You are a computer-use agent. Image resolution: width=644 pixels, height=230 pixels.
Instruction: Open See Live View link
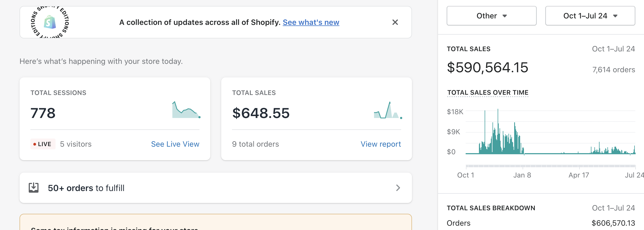[175, 144]
